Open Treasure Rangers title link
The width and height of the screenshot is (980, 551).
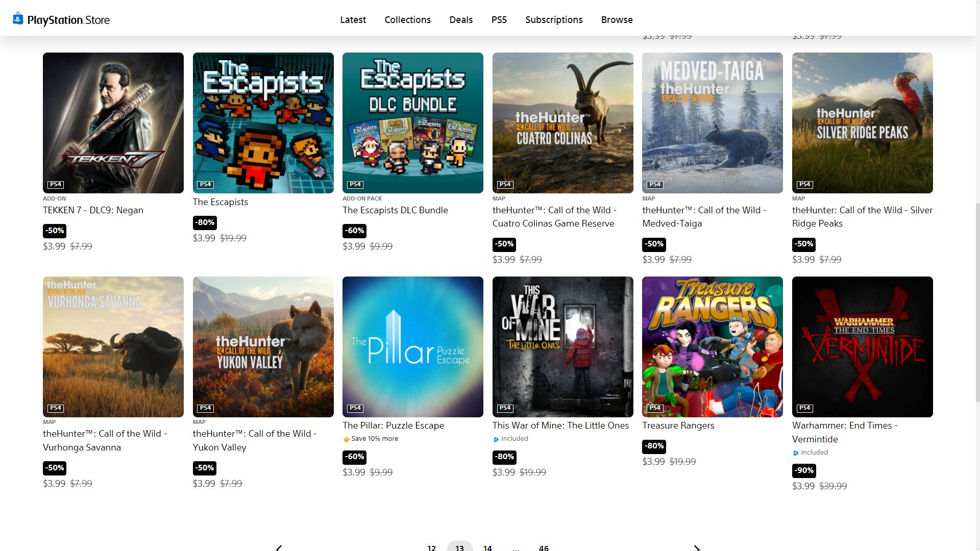(678, 425)
